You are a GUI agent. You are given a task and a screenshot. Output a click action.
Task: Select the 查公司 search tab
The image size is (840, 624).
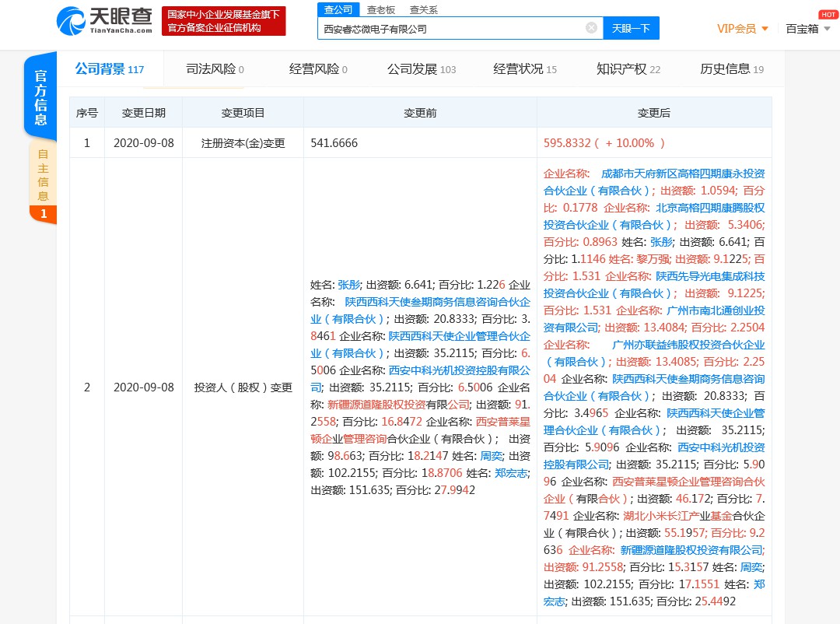[x=338, y=9]
